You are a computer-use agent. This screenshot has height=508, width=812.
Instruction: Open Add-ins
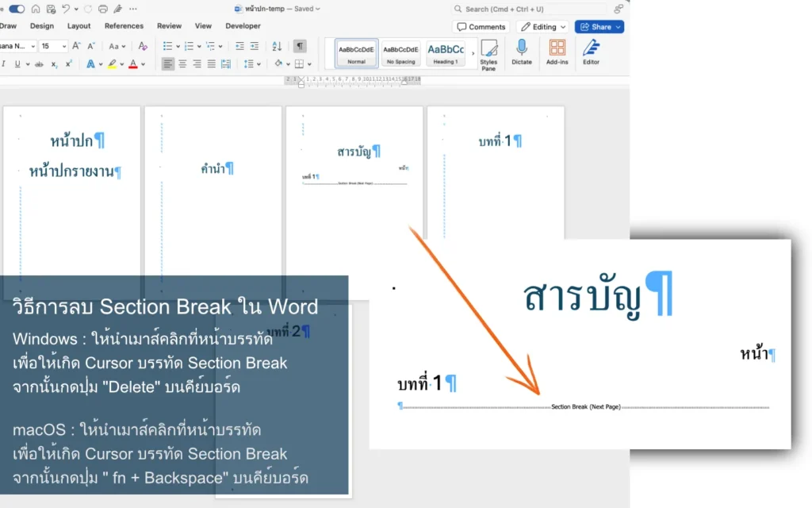click(x=557, y=52)
